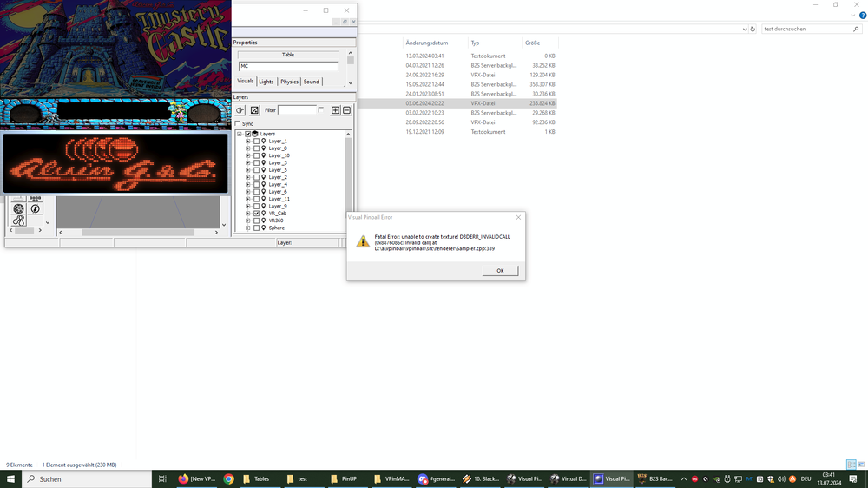Check the Layer_3 checkbox
Image resolution: width=868 pixels, height=488 pixels.
(x=256, y=163)
